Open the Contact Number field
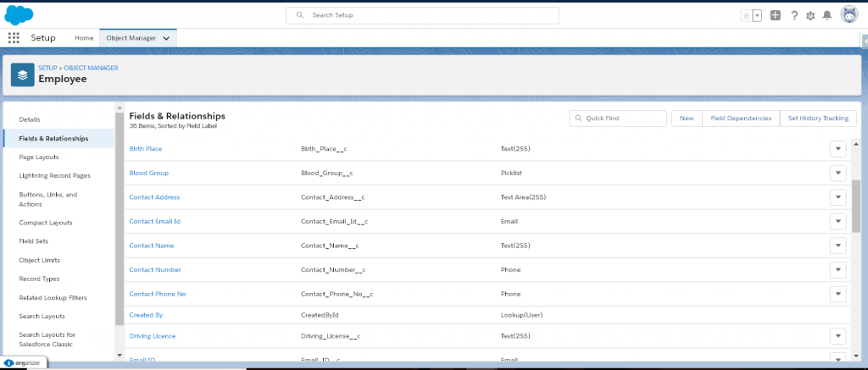This screenshot has width=868, height=370. pos(155,270)
